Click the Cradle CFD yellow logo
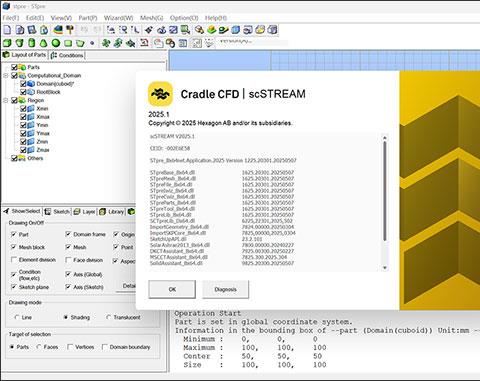This screenshot has width=480, height=381. 160,94
